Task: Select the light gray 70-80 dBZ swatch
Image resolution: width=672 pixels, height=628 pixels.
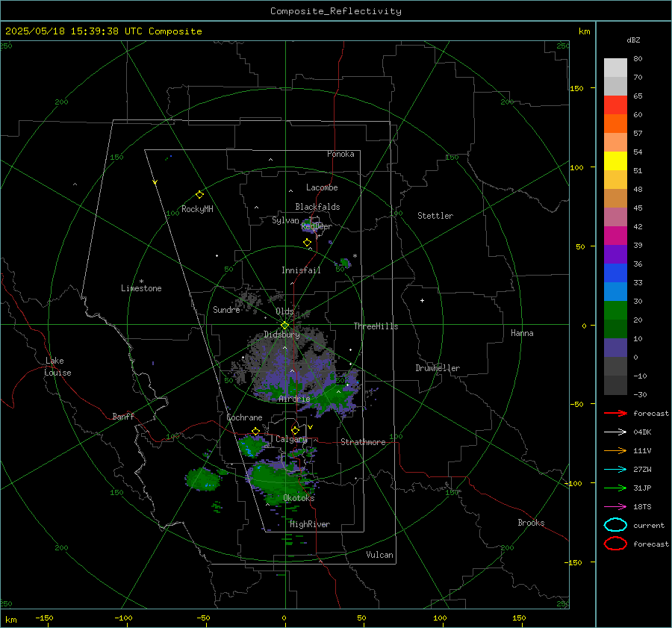Action: [615, 68]
